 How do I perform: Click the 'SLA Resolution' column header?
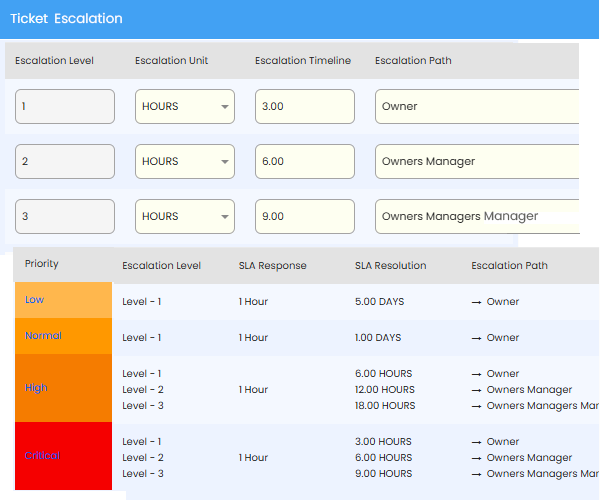pyautogui.click(x=390, y=265)
